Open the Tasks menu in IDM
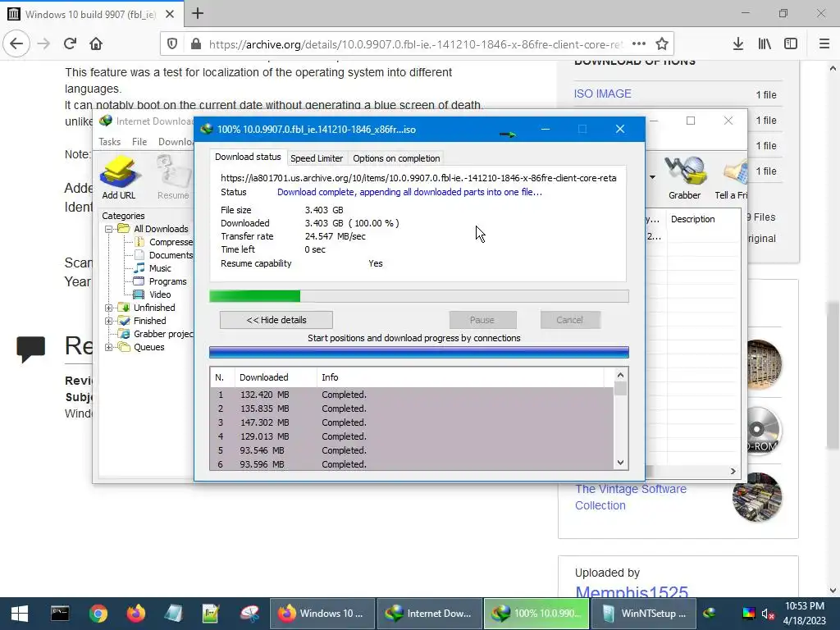This screenshot has width=840, height=630. (109, 141)
